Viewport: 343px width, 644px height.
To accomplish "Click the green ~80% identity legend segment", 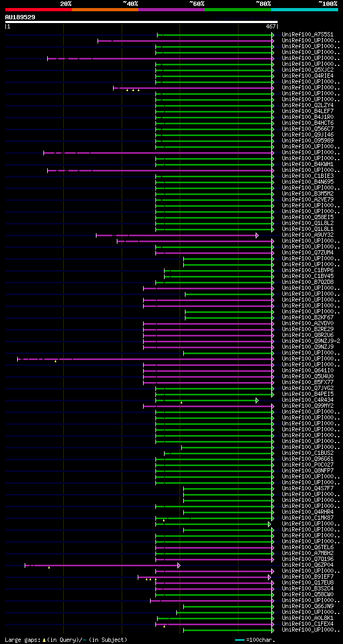I will click(238, 10).
